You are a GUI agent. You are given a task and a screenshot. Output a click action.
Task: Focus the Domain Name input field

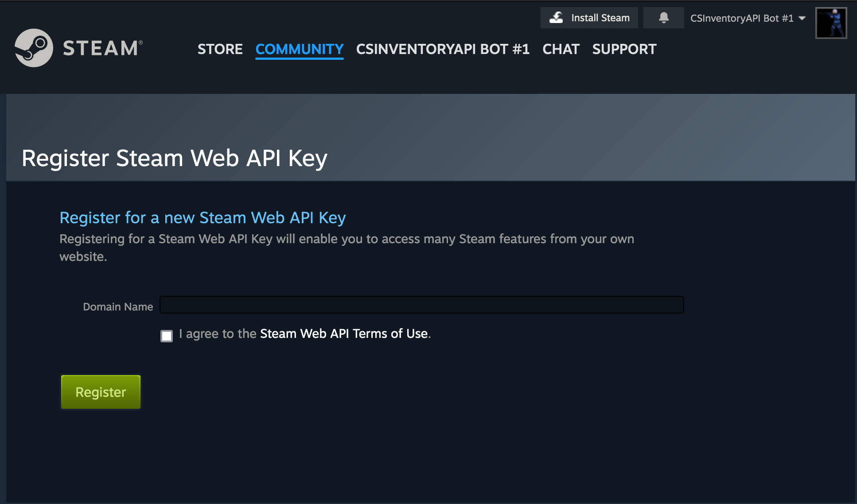[421, 305]
